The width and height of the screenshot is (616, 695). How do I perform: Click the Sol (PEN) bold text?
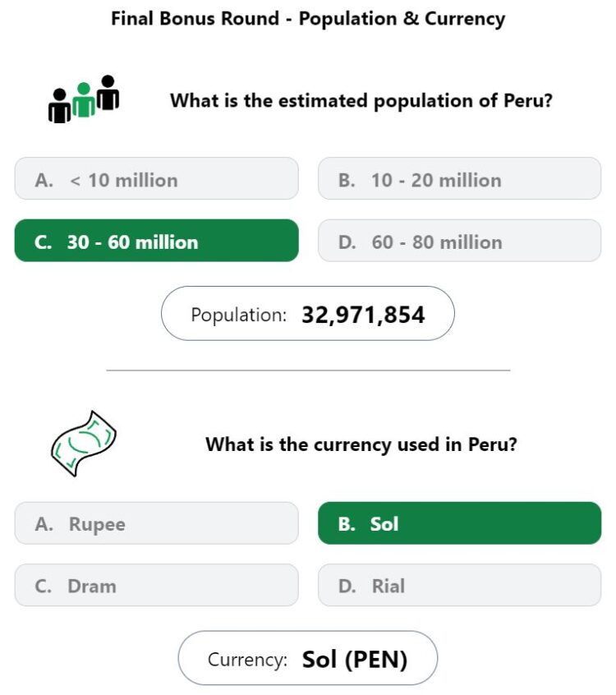point(355,659)
